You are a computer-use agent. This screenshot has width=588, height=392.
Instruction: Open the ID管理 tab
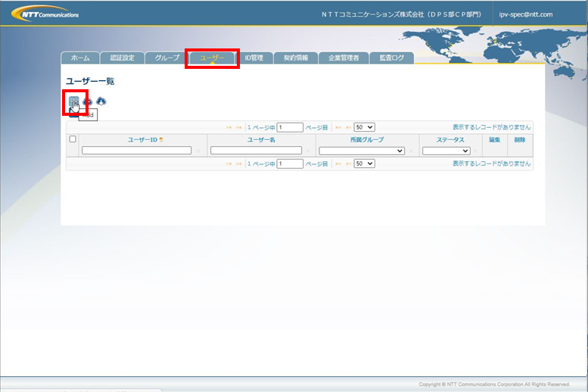(x=254, y=58)
